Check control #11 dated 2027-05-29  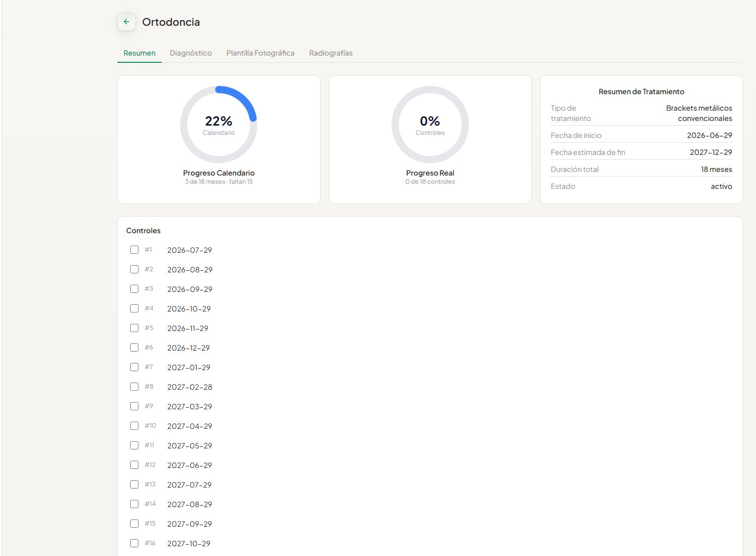pyautogui.click(x=134, y=445)
